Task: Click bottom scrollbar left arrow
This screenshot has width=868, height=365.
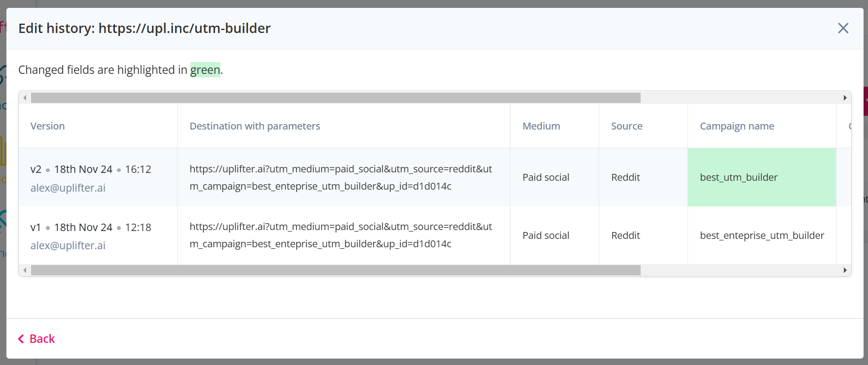Action: coord(25,270)
